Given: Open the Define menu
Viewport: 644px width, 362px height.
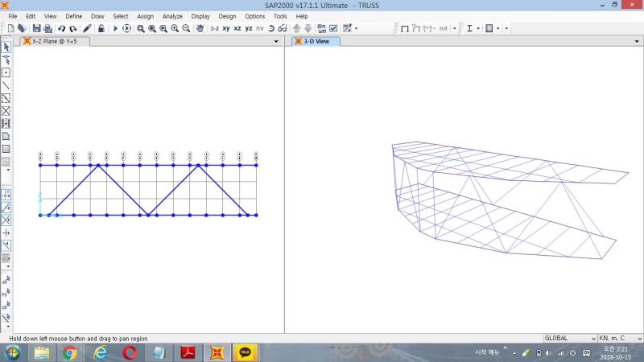Looking at the screenshot, I should [x=74, y=16].
